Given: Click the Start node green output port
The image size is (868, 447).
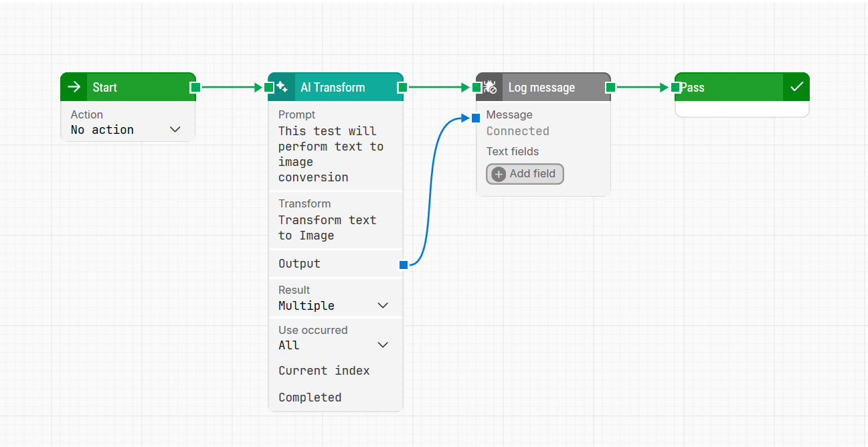Looking at the screenshot, I should 195,87.
